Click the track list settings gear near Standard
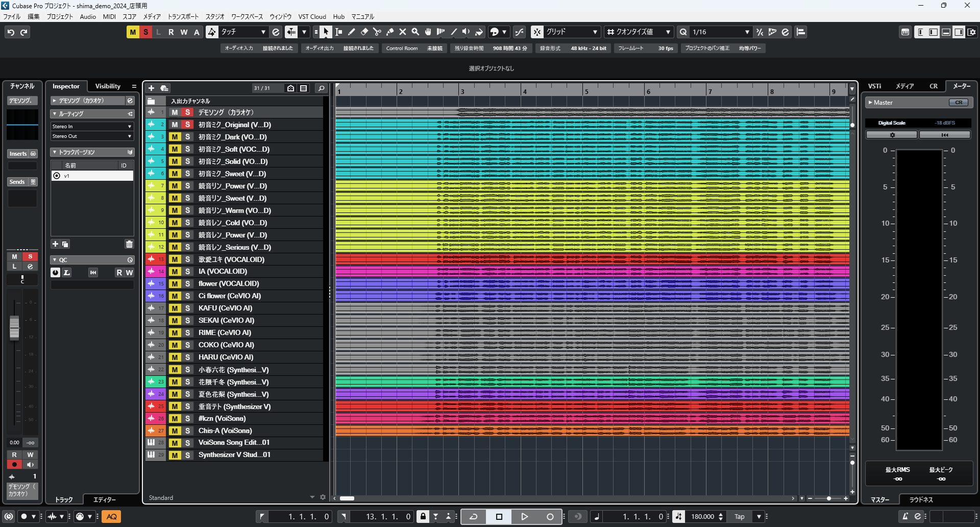Screen dimensions: 980x527 [x=323, y=497]
